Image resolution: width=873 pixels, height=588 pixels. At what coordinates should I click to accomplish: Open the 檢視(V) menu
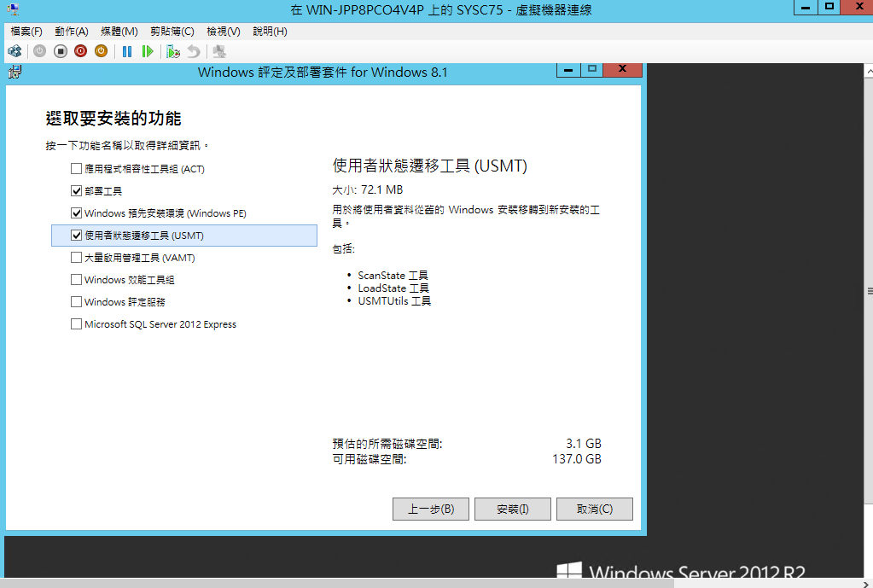pyautogui.click(x=224, y=32)
